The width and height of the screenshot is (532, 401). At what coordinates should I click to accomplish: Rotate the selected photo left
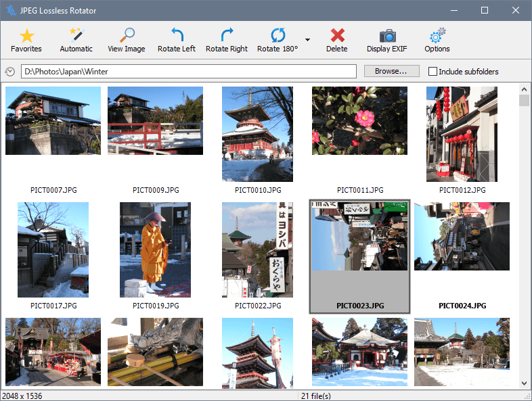click(177, 41)
